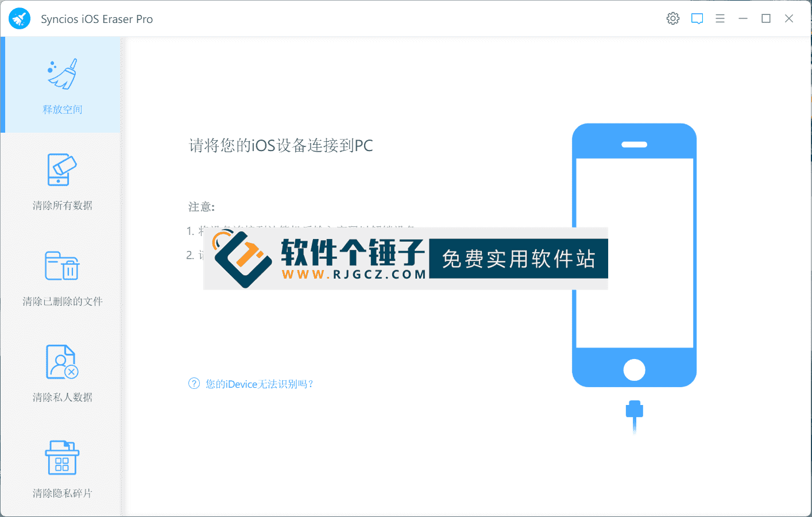Click the Syncios logo in the title bar

(x=20, y=18)
